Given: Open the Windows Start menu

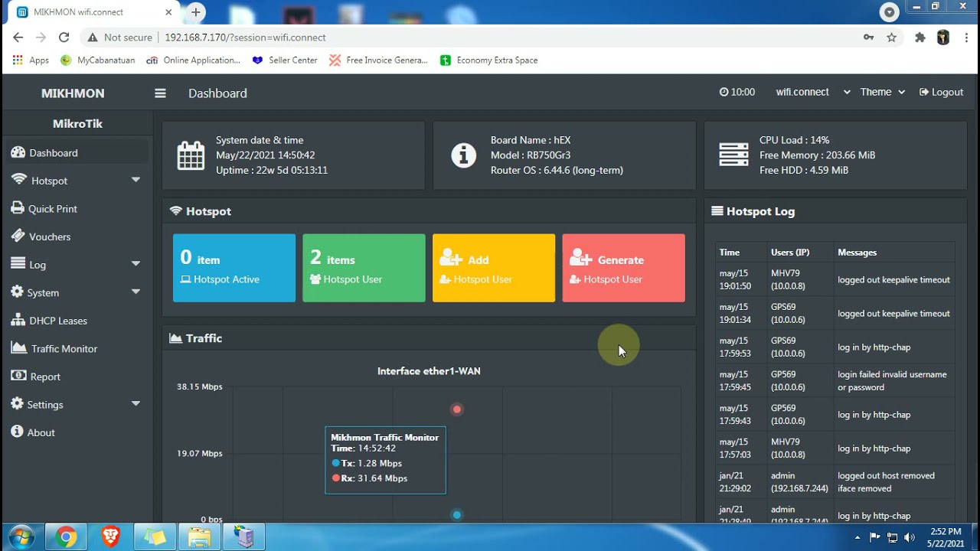Looking at the screenshot, I should point(21,537).
